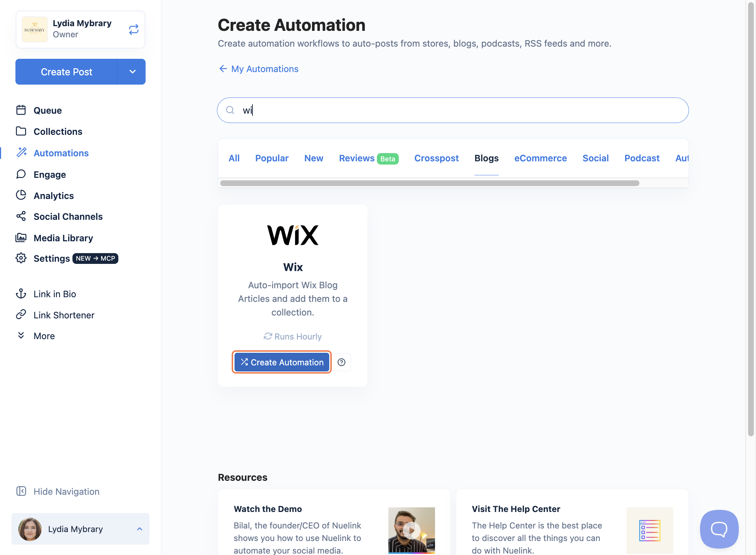Switch to the Podcast tab
Viewport: 756px width, 555px height.
tap(642, 158)
